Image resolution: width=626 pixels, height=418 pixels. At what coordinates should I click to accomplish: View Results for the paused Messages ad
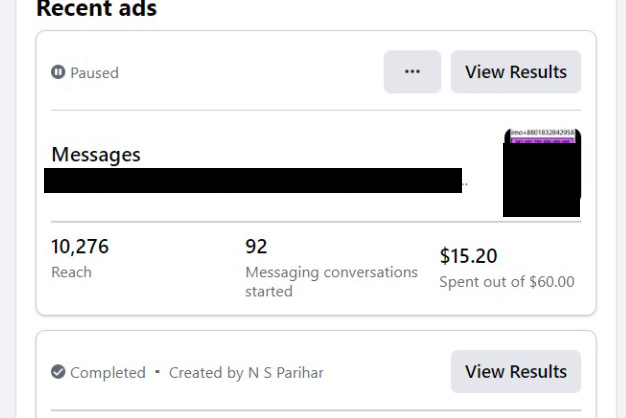515,72
